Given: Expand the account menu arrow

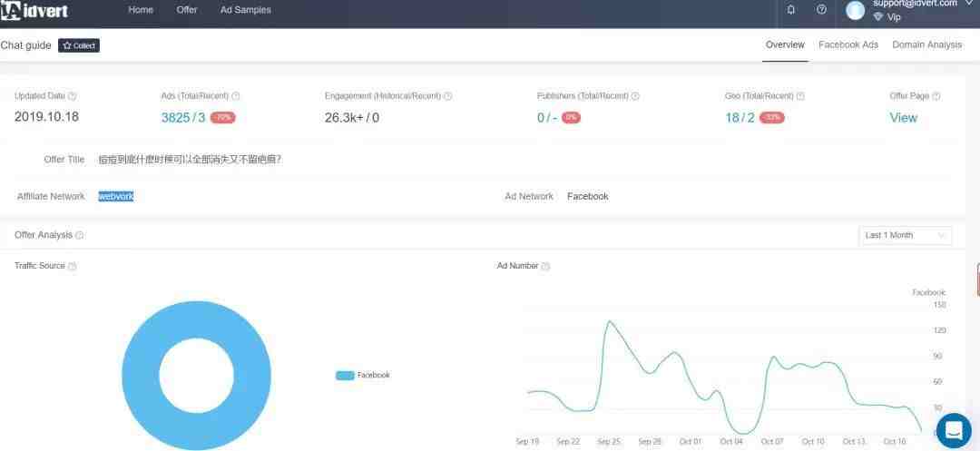Looking at the screenshot, I should coord(968,4).
